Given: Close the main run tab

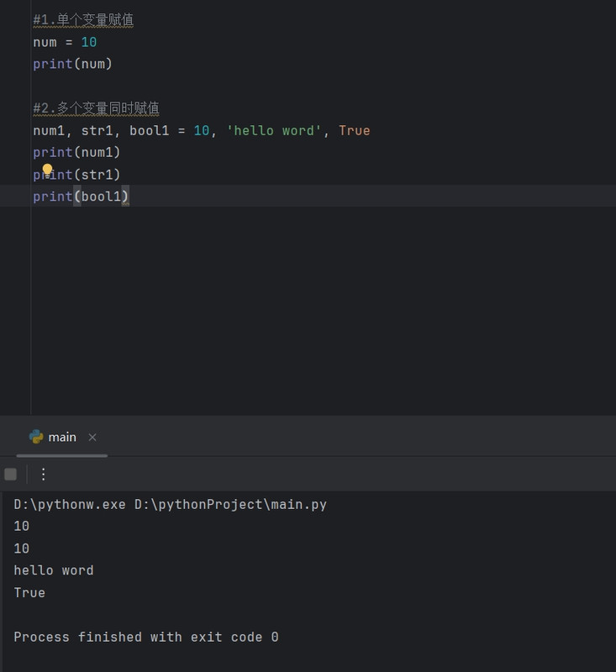Looking at the screenshot, I should [92, 437].
